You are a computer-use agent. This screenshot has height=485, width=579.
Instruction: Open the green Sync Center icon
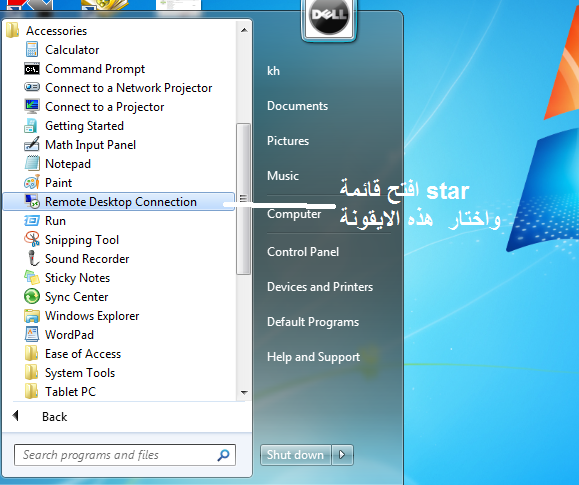32,297
